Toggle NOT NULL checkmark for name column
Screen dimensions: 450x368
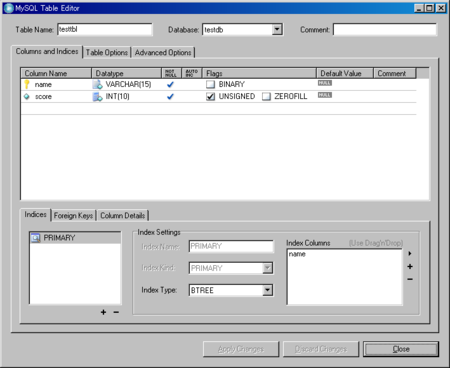click(x=170, y=85)
